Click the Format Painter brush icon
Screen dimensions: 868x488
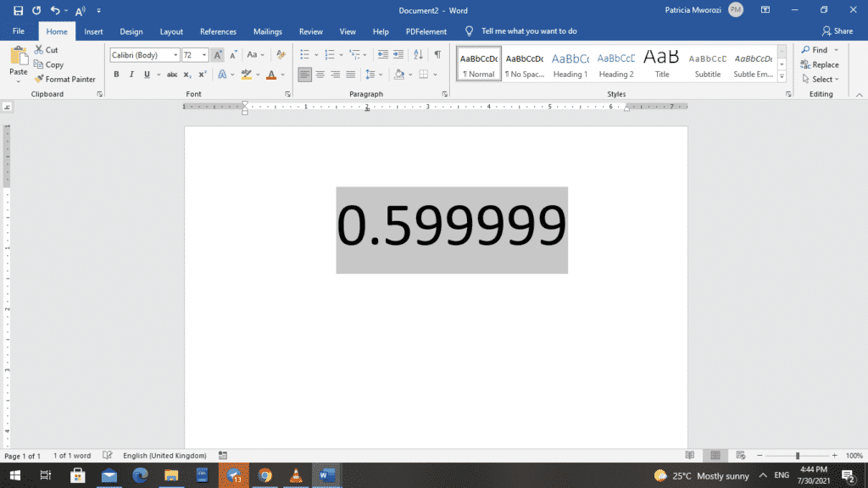pos(39,79)
